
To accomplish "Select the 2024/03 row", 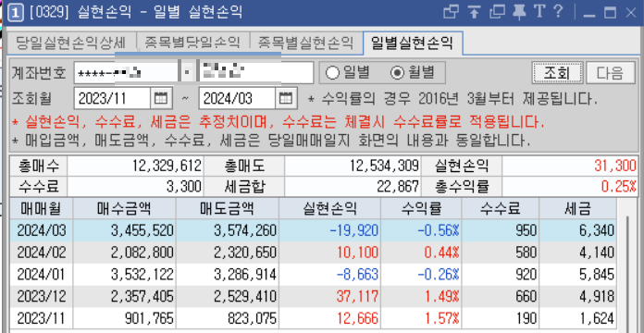I will [x=313, y=230].
